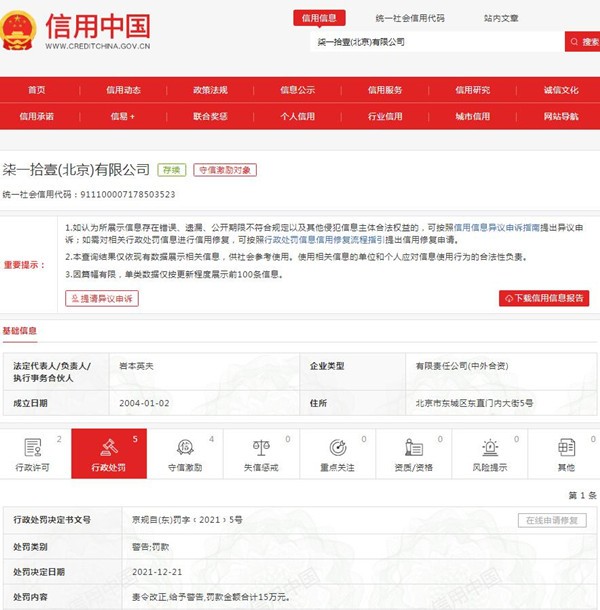
Task: Click the 存续 status tag
Action: [172, 170]
